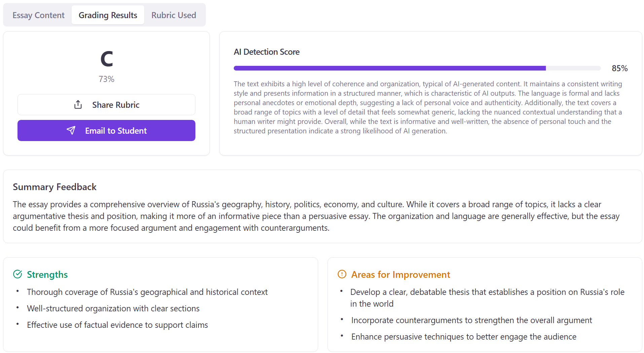Select the Grading Results tab
The height and width of the screenshot is (353, 644).
click(x=108, y=15)
